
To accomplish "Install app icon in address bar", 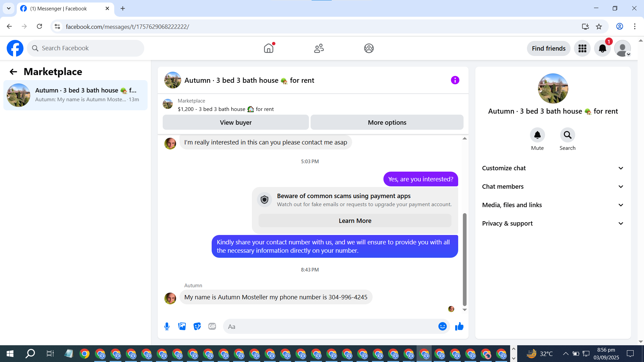I will tap(585, 26).
